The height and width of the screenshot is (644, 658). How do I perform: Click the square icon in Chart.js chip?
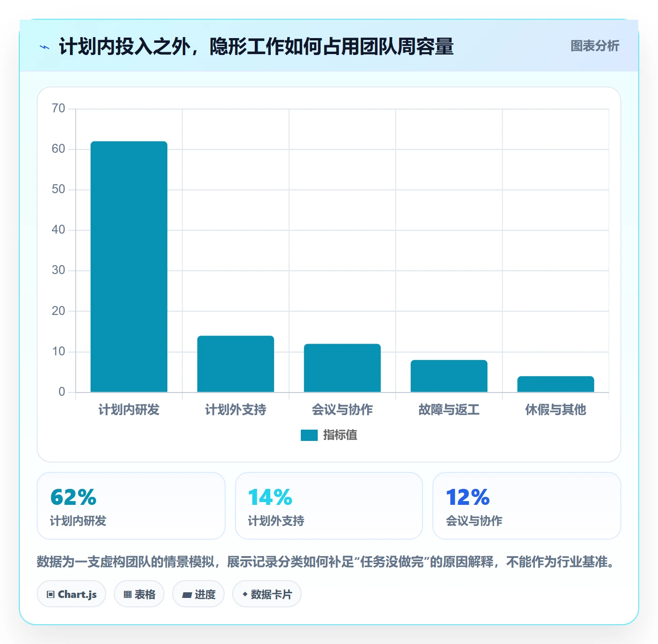pos(51,595)
